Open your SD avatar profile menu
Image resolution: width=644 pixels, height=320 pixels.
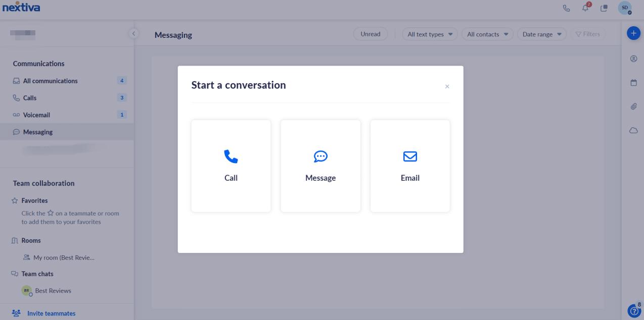pyautogui.click(x=625, y=8)
